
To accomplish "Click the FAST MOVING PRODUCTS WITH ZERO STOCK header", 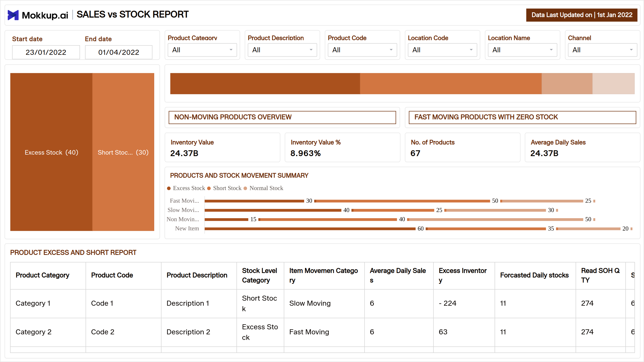I will pos(522,117).
